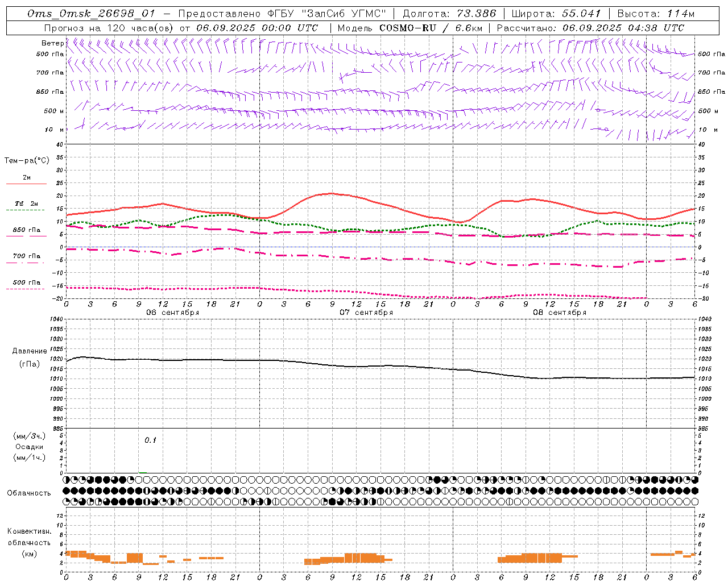Viewport: 728px width, 582px height.
Task: Click the date label 07 сентября
Action: click(x=366, y=313)
